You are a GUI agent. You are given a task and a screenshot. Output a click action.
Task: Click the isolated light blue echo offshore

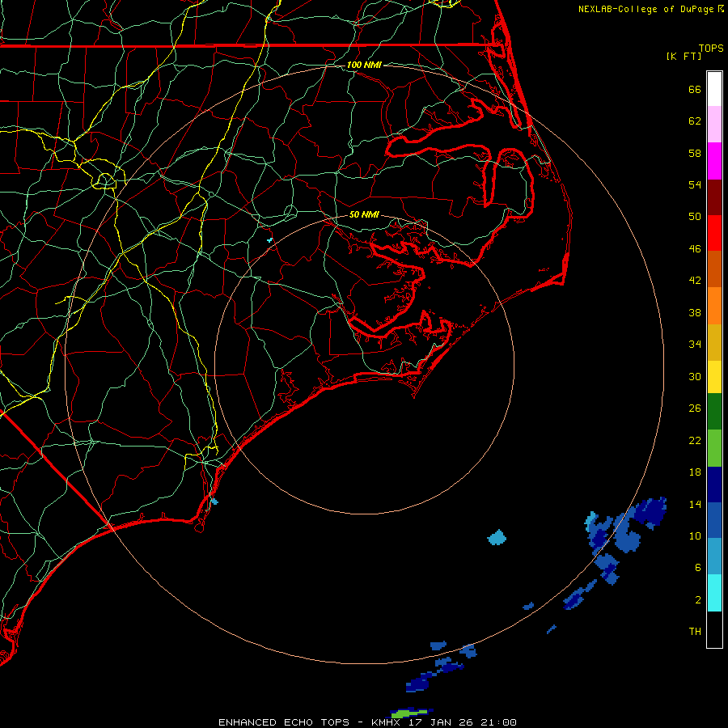click(x=497, y=538)
